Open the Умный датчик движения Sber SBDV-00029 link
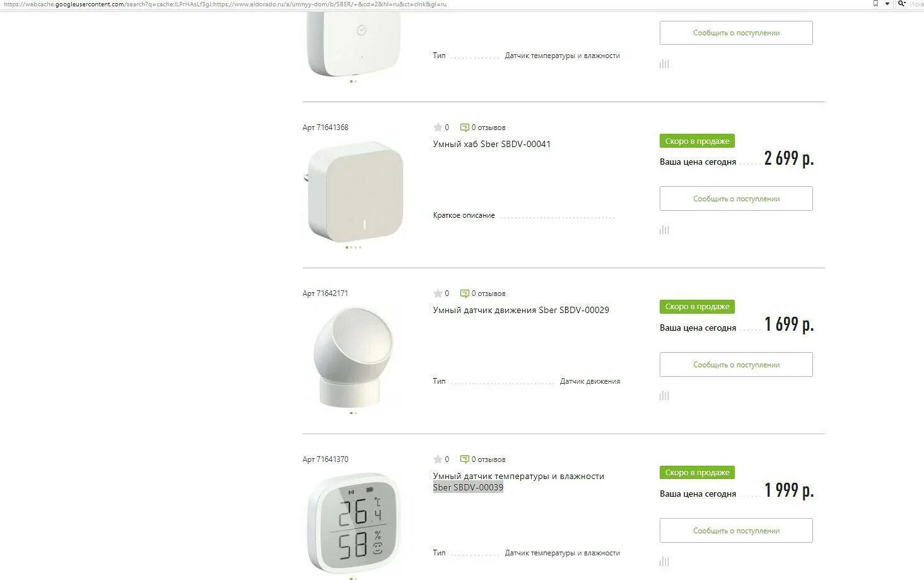This screenshot has width=924, height=580. tap(521, 310)
